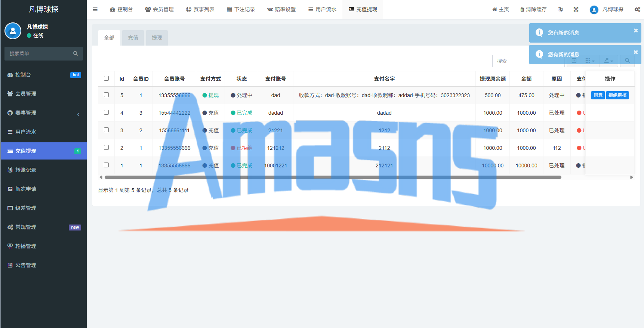This screenshot has height=328, width=644.
Task: Click the 提现 payment type in row 5
Action: 210,95
